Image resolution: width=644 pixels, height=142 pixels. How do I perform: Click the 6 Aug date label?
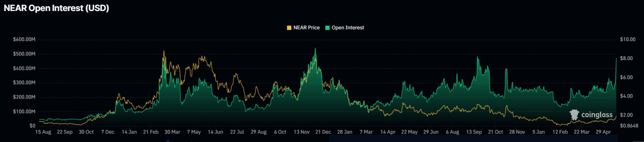tap(452, 132)
